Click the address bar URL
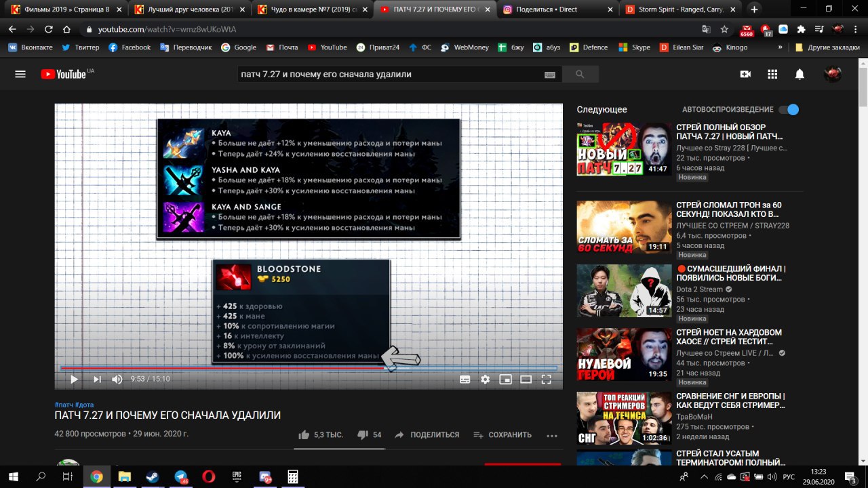The width and height of the screenshot is (868, 488). coord(167,30)
